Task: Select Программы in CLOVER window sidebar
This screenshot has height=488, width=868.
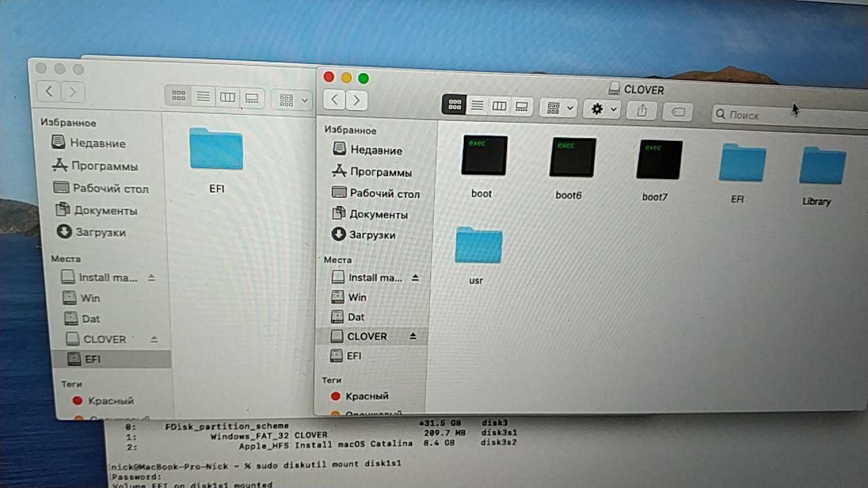Action: point(371,172)
